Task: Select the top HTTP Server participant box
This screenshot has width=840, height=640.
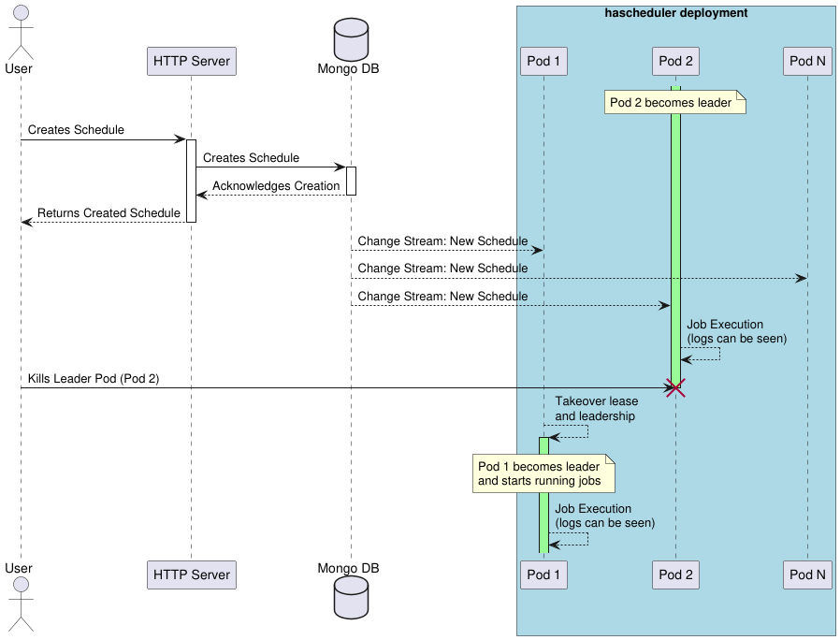Action: [191, 62]
